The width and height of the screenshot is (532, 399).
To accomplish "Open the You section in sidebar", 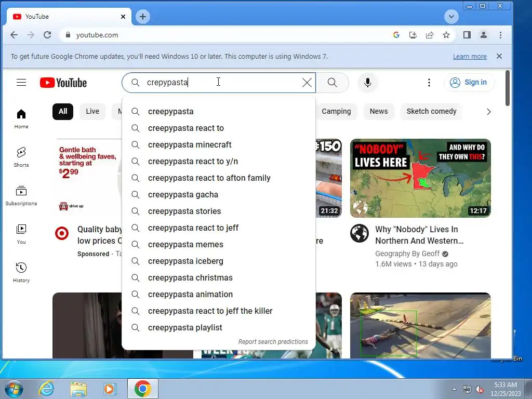I will [21, 234].
